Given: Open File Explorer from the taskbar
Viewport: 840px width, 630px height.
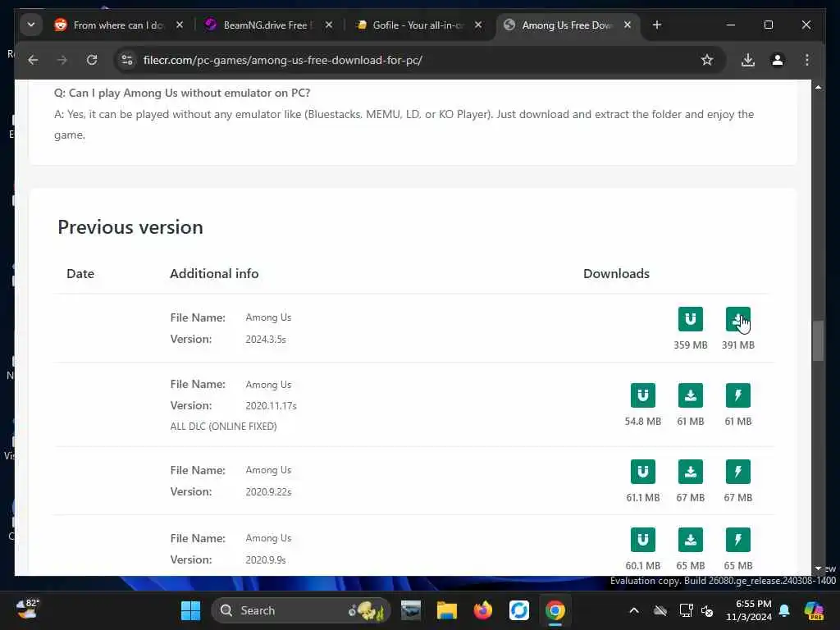Looking at the screenshot, I should pos(446,610).
